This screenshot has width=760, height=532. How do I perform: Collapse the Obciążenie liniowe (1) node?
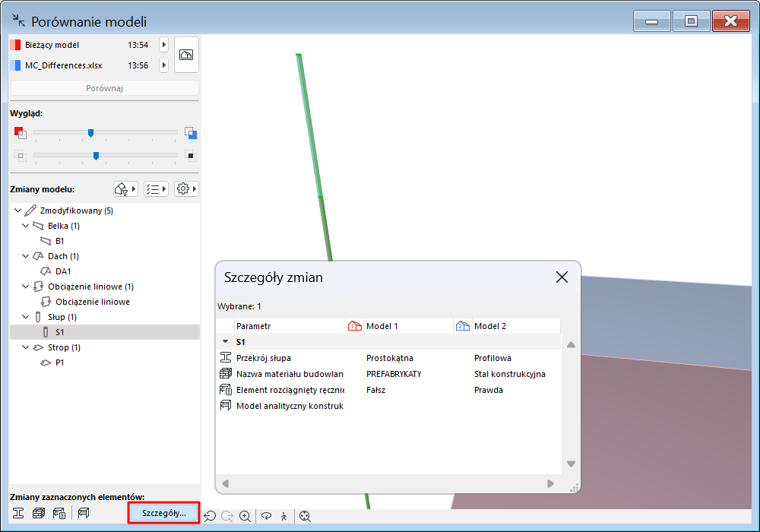26,287
